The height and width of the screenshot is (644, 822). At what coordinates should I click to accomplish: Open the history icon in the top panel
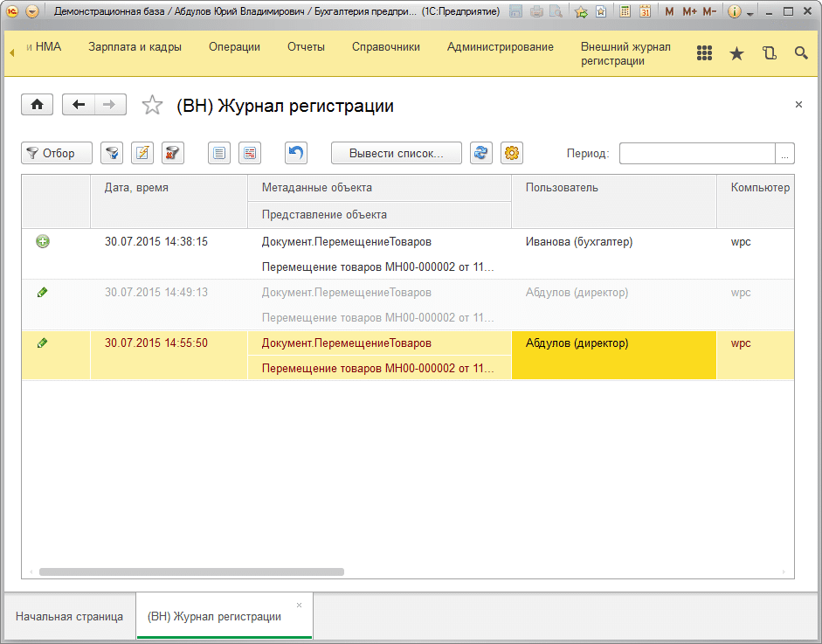tap(769, 53)
